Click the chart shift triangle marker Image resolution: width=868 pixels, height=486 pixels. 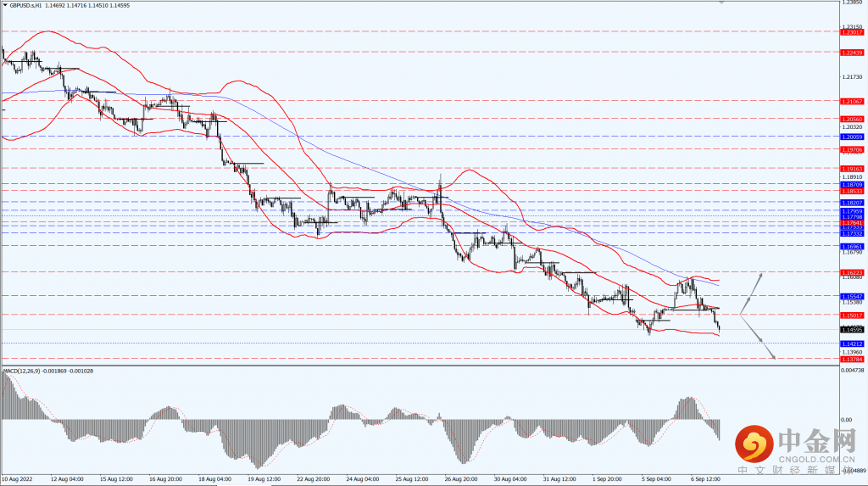click(x=721, y=3)
